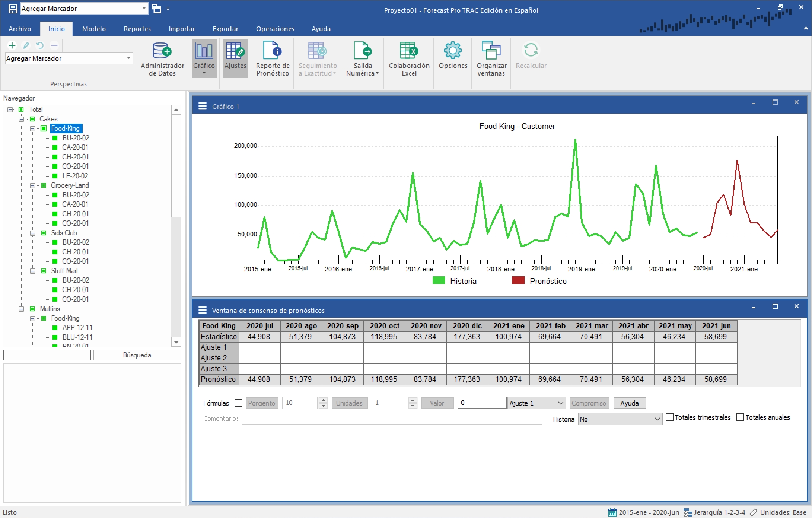Image resolution: width=812 pixels, height=518 pixels.
Task: Check Totales trimestrales
Action: tap(670, 417)
